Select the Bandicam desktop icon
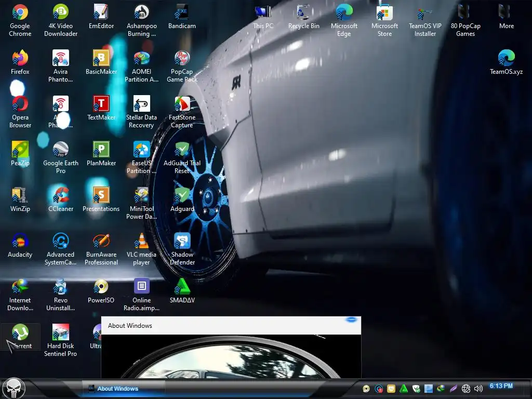 click(x=182, y=16)
